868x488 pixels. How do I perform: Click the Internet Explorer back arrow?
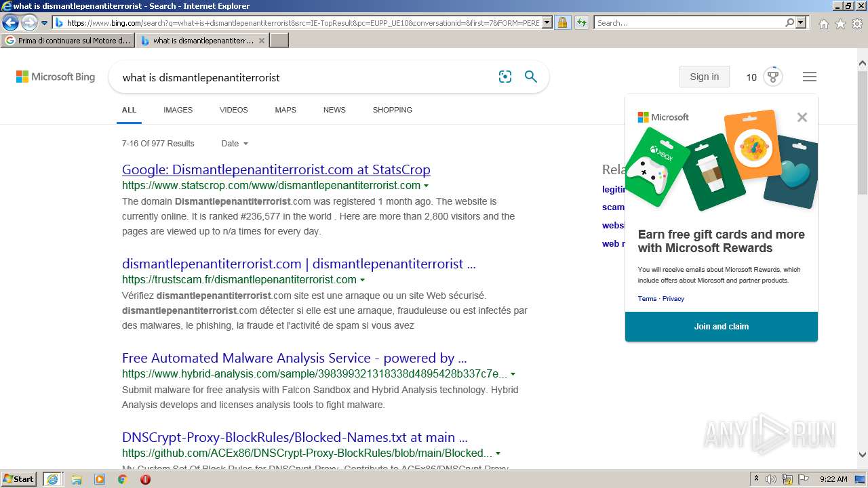(x=10, y=23)
